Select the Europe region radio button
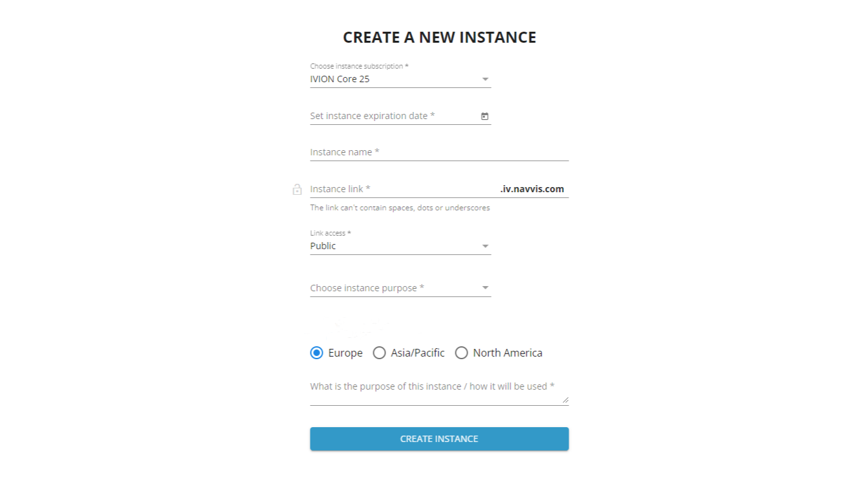This screenshot has height=488, width=868. [316, 353]
